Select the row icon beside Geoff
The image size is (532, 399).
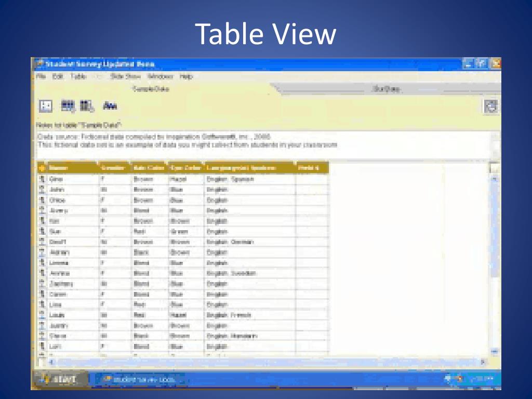[43, 242]
